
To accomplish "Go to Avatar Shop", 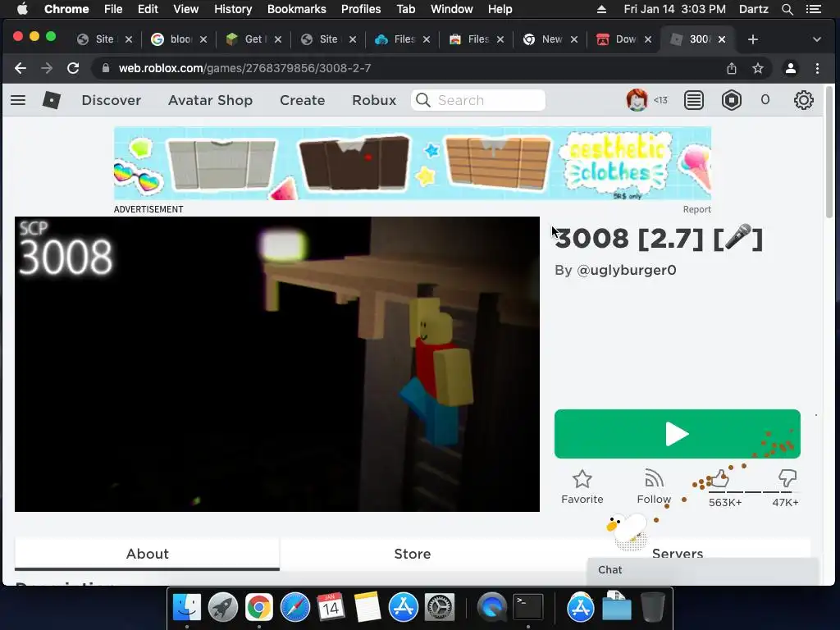I will tap(211, 100).
